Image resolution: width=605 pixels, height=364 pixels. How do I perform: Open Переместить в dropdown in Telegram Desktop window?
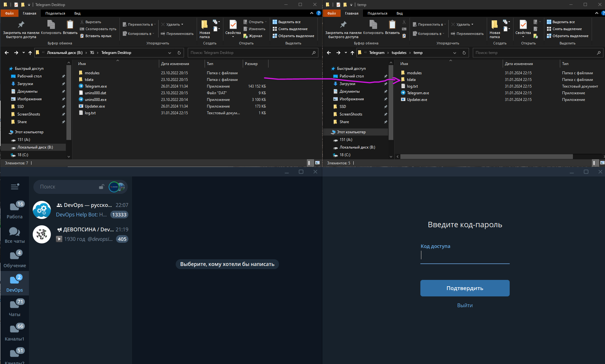click(139, 24)
